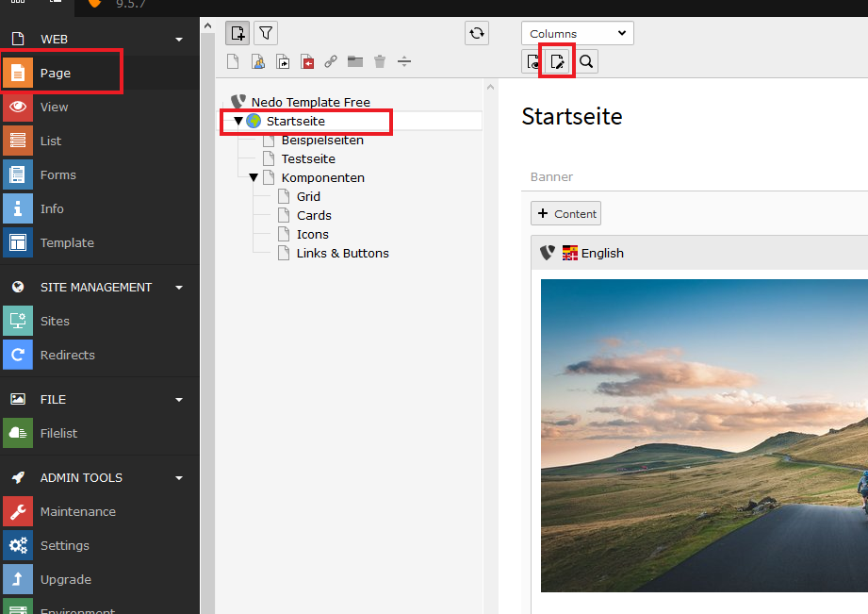Click the Startseite page heading
The height and width of the screenshot is (614, 868).
(x=572, y=116)
